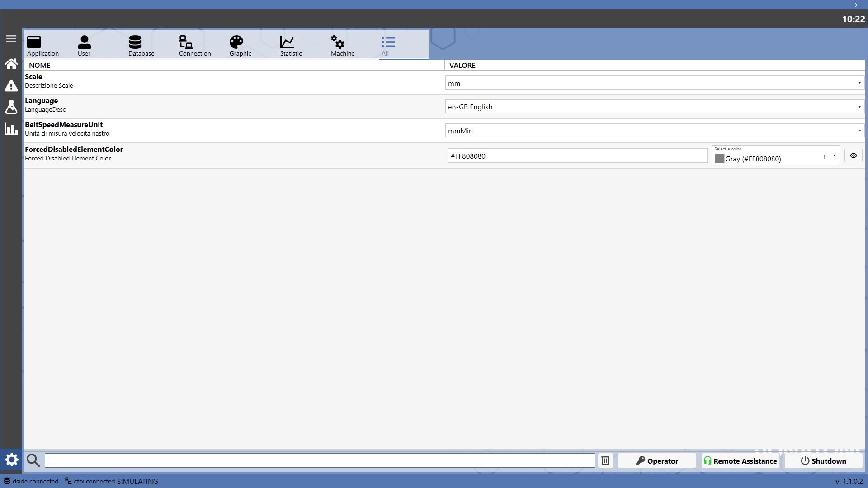Image resolution: width=868 pixels, height=488 pixels.
Task: Click the ForcedDisabledElementColor setting name
Action: pyautogui.click(x=74, y=149)
